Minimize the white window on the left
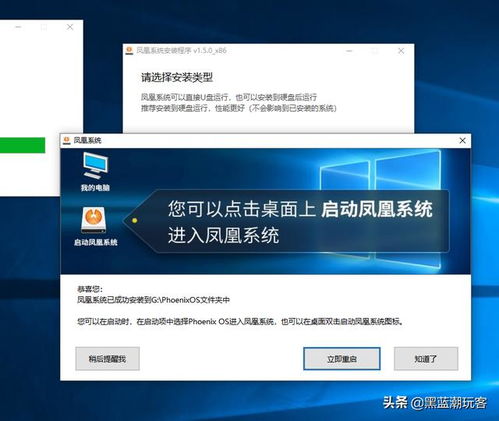This screenshot has width=499, height=421. (18, 27)
